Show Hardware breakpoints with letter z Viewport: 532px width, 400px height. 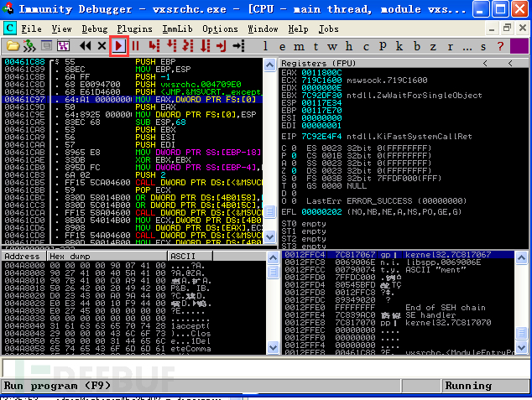point(433,47)
